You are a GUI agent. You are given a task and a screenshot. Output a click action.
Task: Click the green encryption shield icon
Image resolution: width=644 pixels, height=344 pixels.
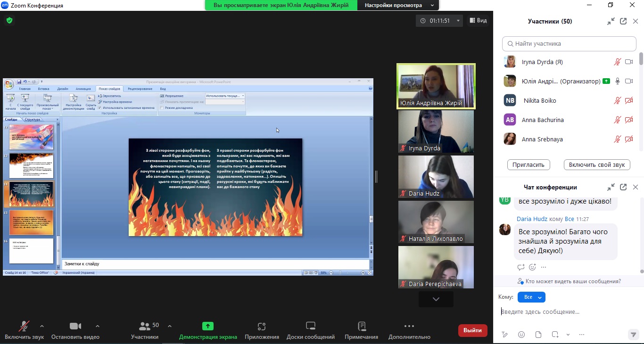pyautogui.click(x=9, y=20)
